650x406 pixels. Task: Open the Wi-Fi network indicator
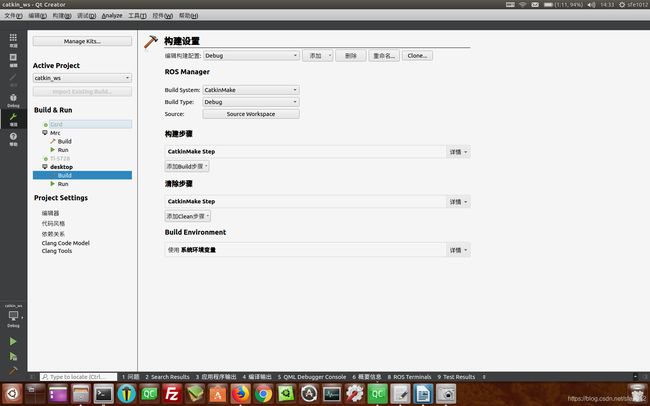[522, 5]
